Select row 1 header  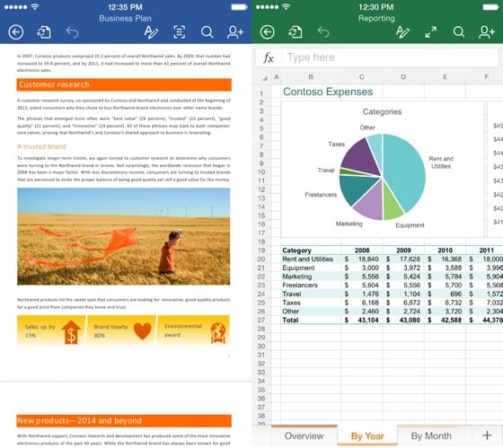[261, 93]
